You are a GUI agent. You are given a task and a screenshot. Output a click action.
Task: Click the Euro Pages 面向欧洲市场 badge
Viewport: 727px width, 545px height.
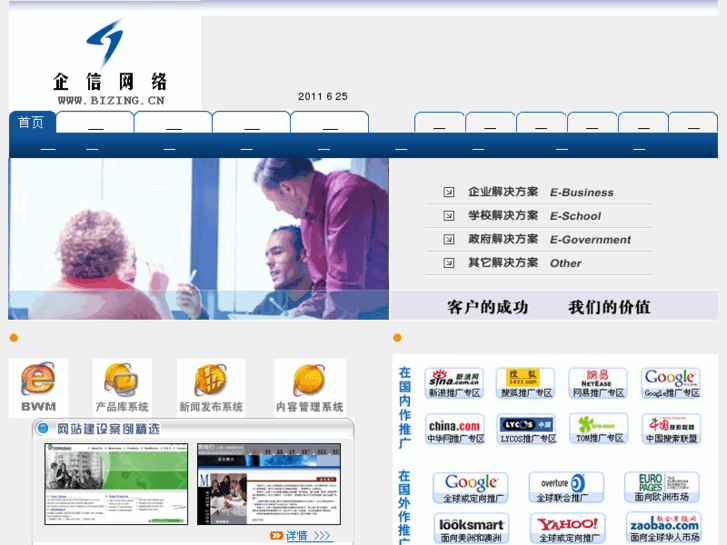pyautogui.click(x=662, y=487)
